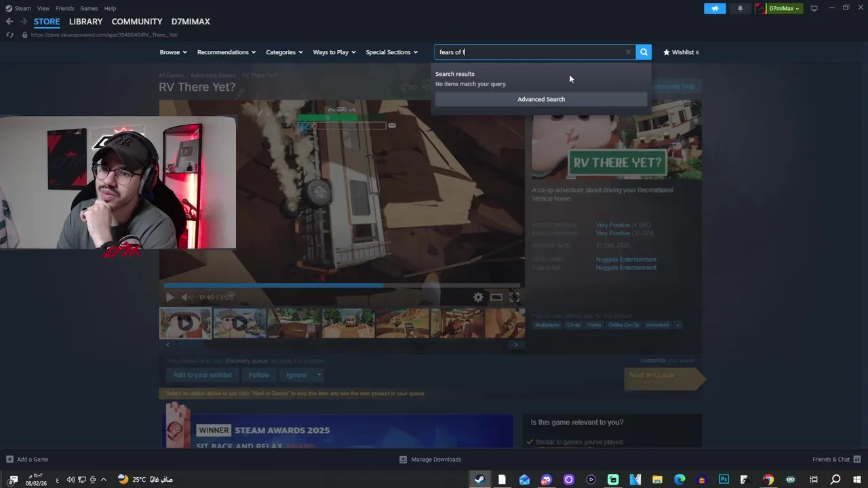This screenshot has height=488, width=868.
Task: Expand the Recommendations dropdown
Action: tap(226, 52)
